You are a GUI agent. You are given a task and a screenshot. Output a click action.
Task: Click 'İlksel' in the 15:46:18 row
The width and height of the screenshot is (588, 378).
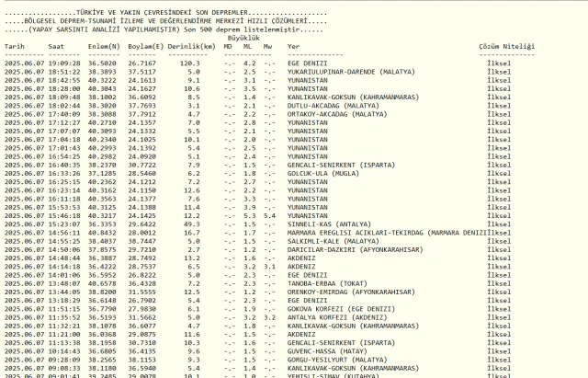point(499,216)
